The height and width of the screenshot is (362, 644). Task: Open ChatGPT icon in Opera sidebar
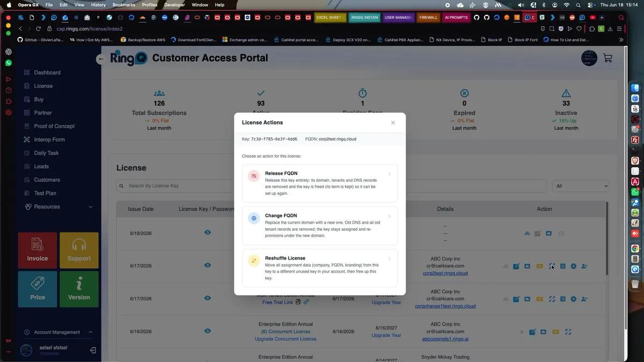(8, 51)
